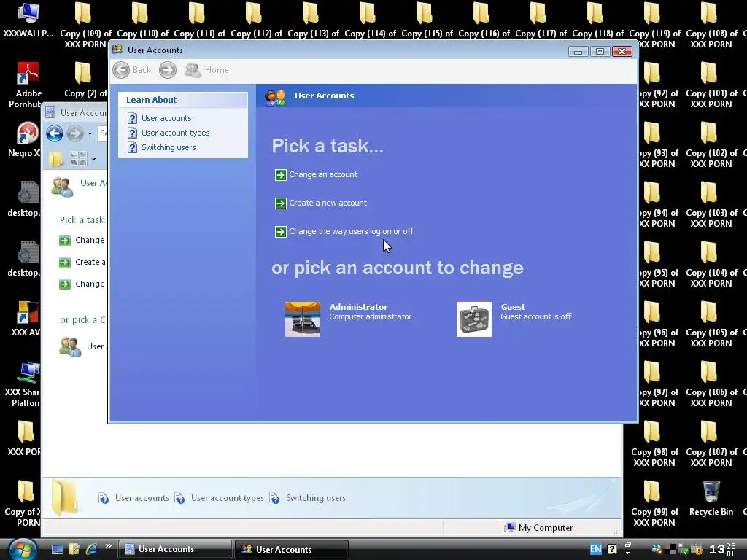Click network tray icon with red x

pyautogui.click(x=657, y=550)
